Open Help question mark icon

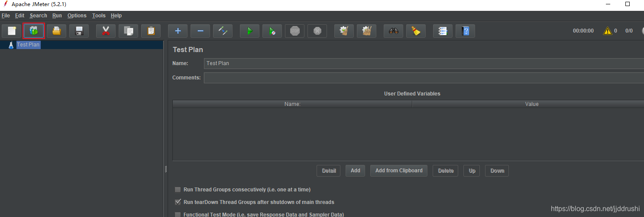465,31
